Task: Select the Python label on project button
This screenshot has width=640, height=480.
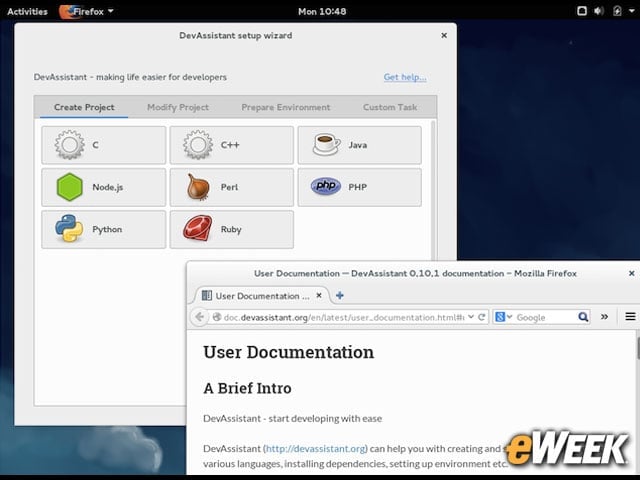Action: [107, 229]
